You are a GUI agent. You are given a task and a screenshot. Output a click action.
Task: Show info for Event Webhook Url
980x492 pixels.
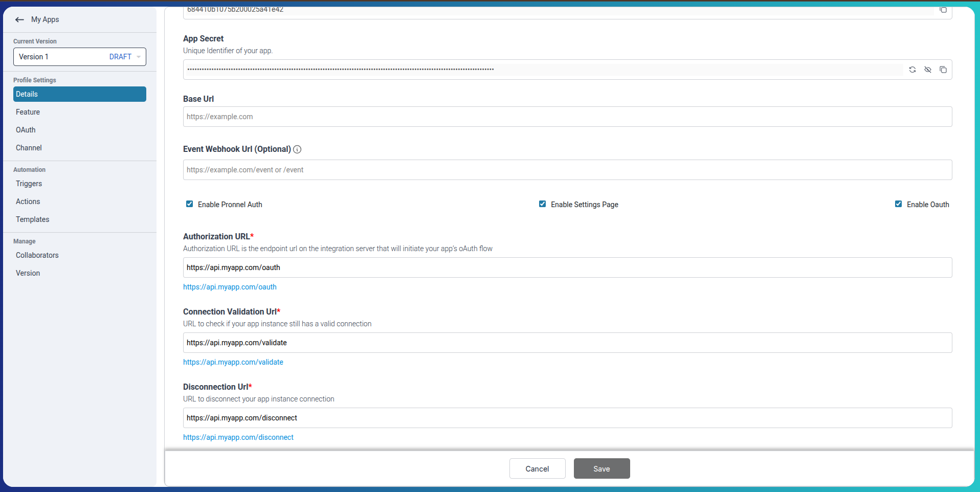[x=297, y=149]
